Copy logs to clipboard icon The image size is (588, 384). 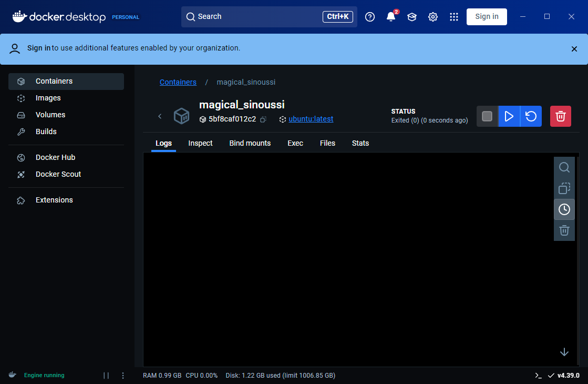[564, 188]
